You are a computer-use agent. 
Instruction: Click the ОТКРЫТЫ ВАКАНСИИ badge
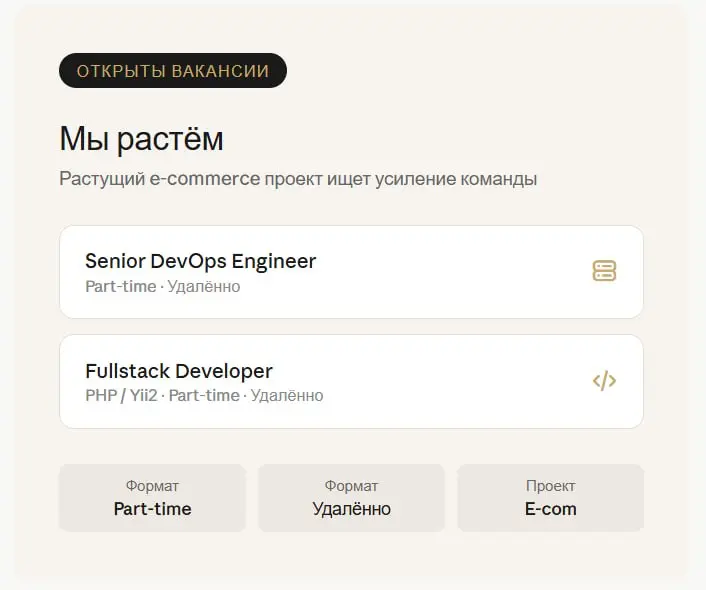[173, 71]
